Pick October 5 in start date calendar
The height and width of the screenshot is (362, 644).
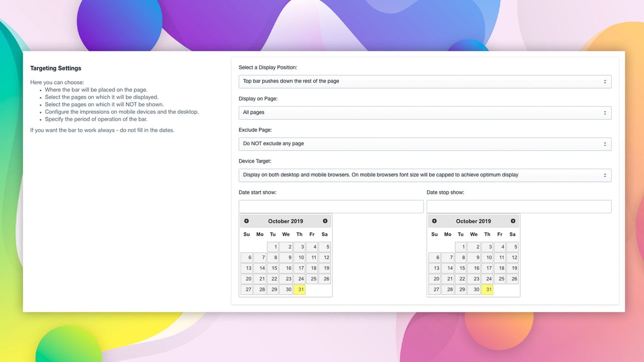click(325, 247)
